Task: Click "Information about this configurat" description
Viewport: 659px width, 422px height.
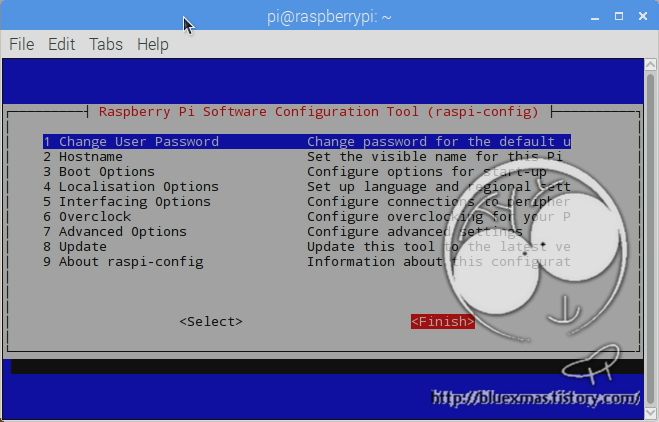Action: [439, 262]
